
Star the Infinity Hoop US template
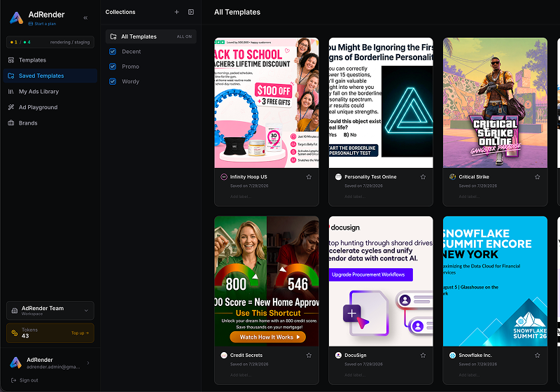tap(309, 176)
